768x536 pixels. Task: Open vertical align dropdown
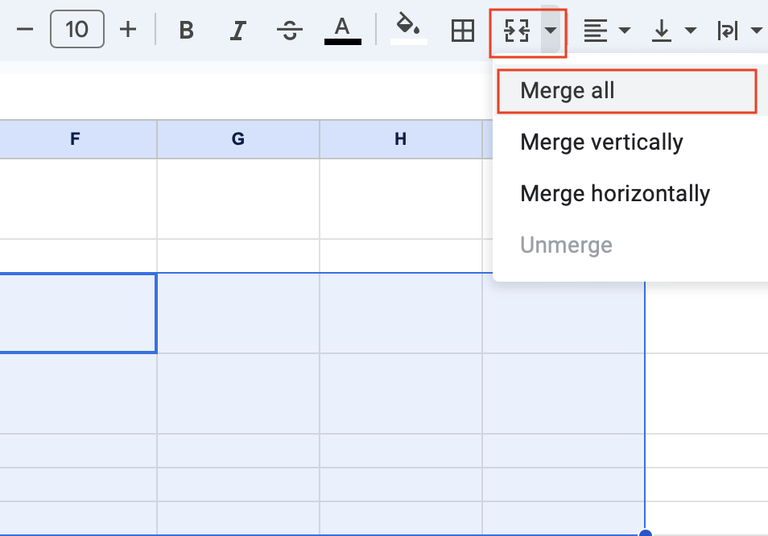(672, 31)
